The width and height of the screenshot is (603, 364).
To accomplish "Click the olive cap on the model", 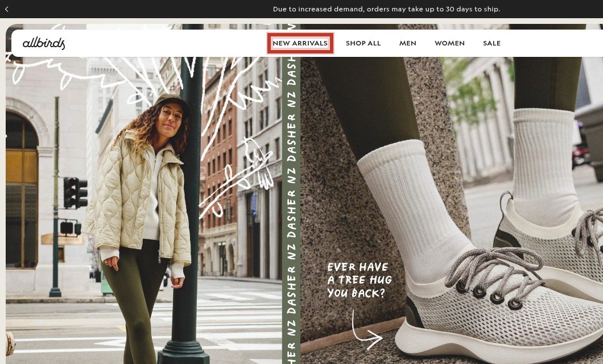I will (172, 102).
